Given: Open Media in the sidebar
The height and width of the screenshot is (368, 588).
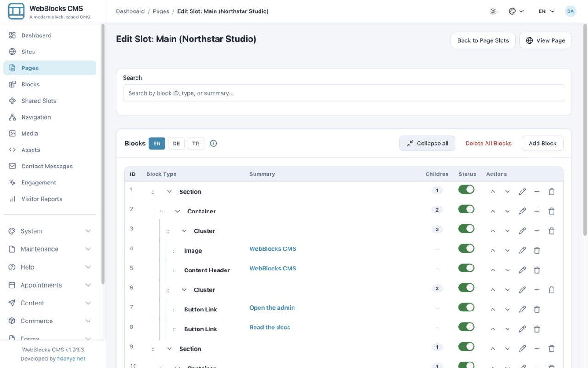Looking at the screenshot, I should [x=50, y=133].
